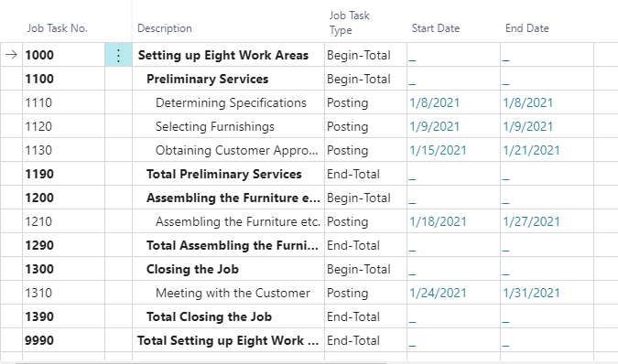Image resolution: width=618 pixels, height=364 pixels.
Task: Select the row arrow indicator beside 1000
Action: point(11,55)
